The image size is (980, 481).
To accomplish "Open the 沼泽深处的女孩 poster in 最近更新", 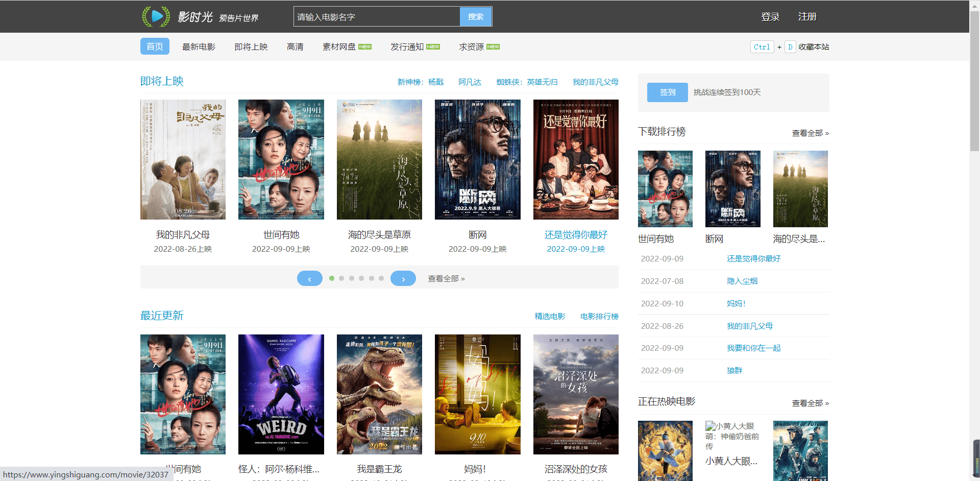I will click(576, 394).
